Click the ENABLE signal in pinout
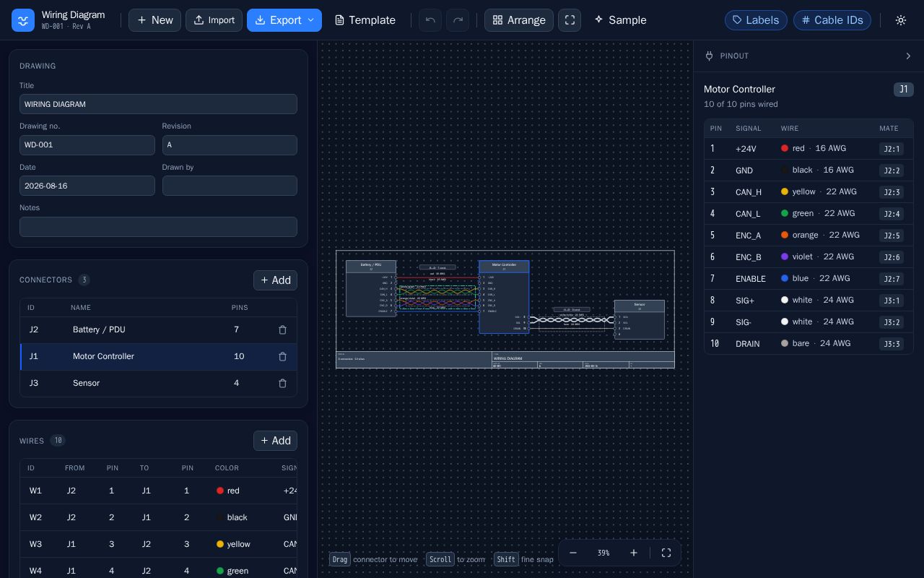The image size is (924, 578). [x=751, y=279]
